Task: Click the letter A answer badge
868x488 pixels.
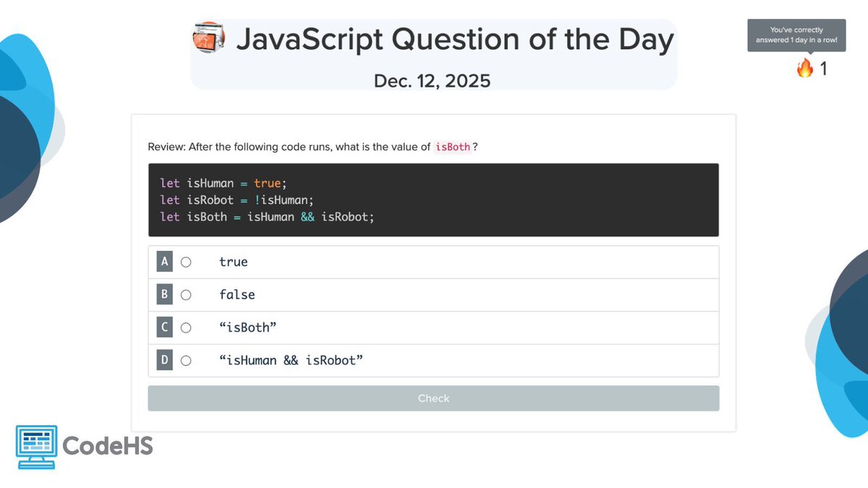Action: tap(164, 262)
